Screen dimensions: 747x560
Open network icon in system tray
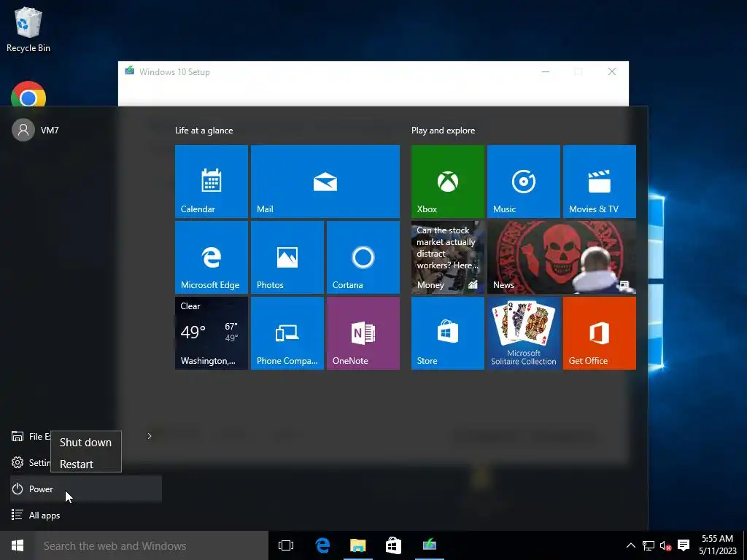[649, 545]
